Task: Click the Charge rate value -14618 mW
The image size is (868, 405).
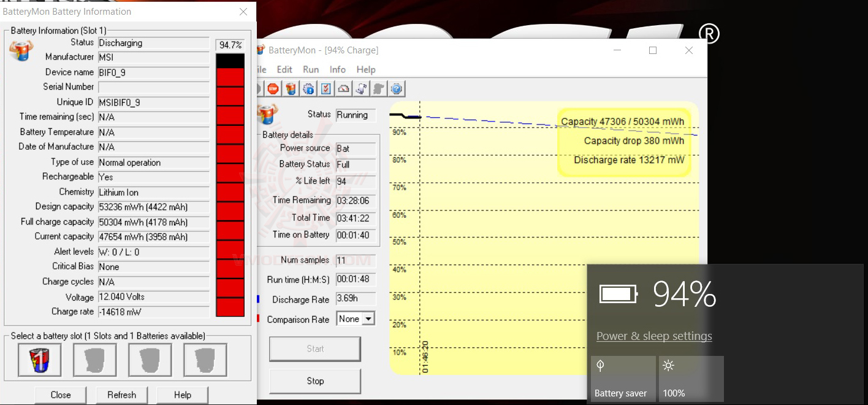Action: click(154, 312)
